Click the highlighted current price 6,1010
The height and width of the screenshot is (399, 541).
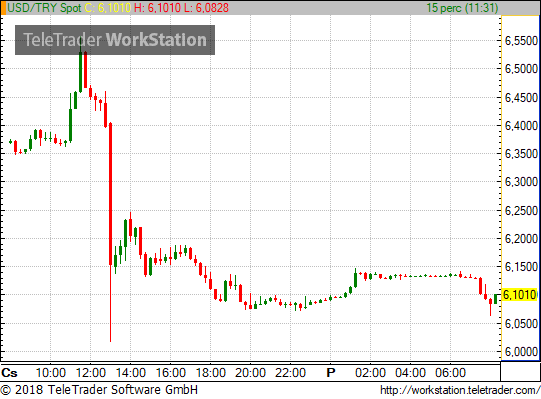point(520,295)
